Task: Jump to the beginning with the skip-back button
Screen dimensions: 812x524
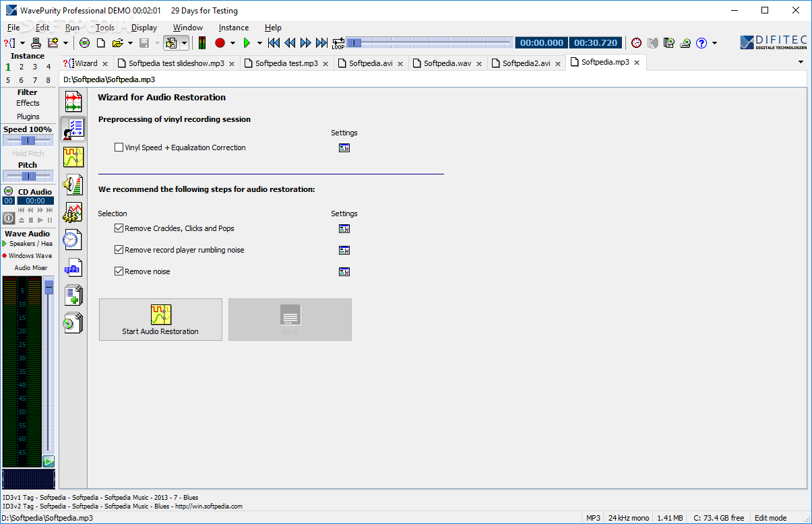Action: [x=274, y=43]
